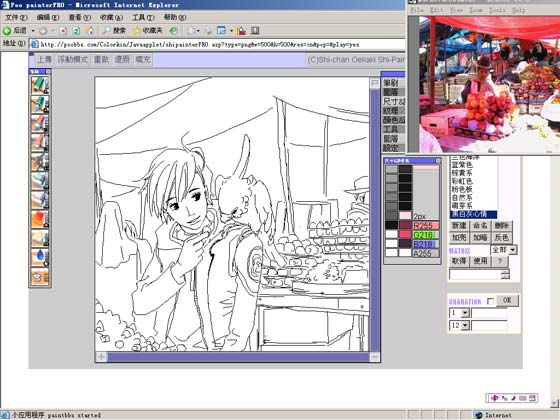The height and width of the screenshot is (420, 560).
Task: Open the Forward button dropdown arrow
Action: point(53,31)
